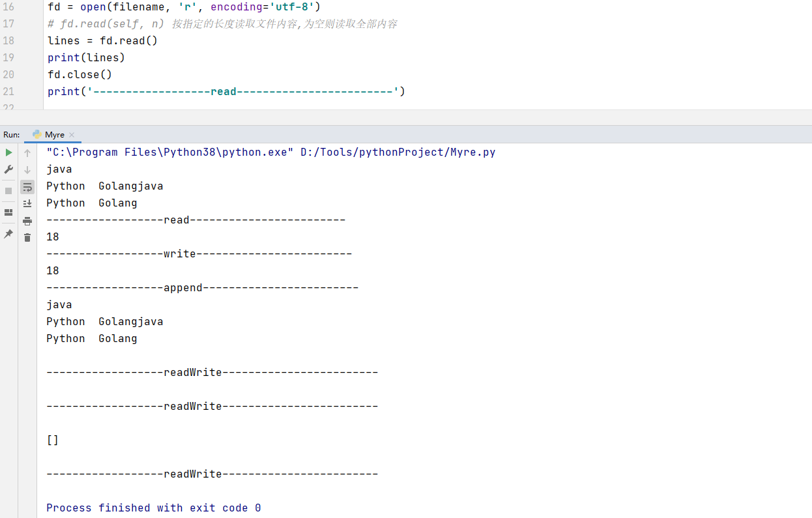Click the last 'readWrite' separator line
This screenshot has height=518, width=812.
click(212, 474)
